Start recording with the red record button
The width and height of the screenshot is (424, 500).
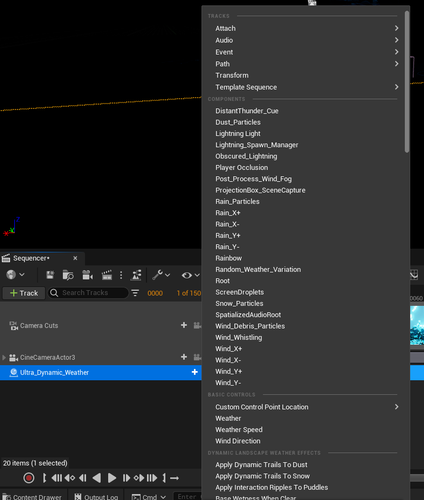[29, 478]
